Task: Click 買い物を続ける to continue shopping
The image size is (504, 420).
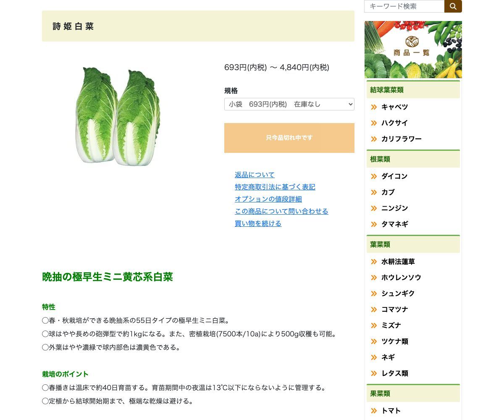Action: tap(258, 223)
